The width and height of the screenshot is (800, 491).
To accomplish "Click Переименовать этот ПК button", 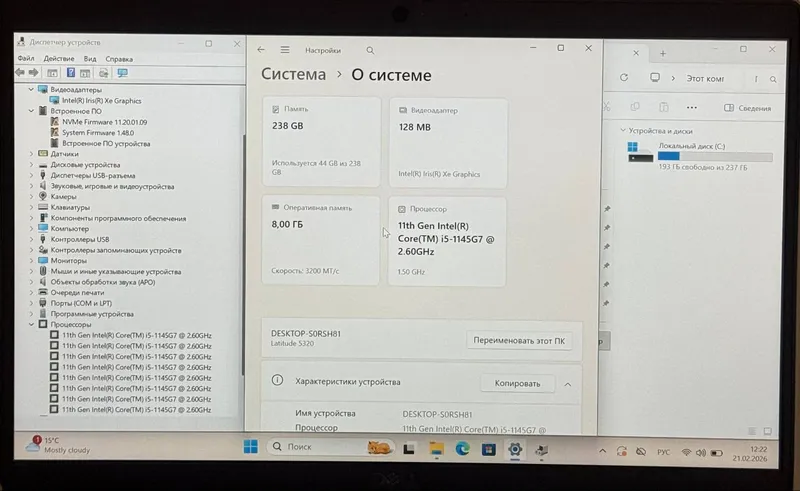I will pyautogui.click(x=519, y=340).
